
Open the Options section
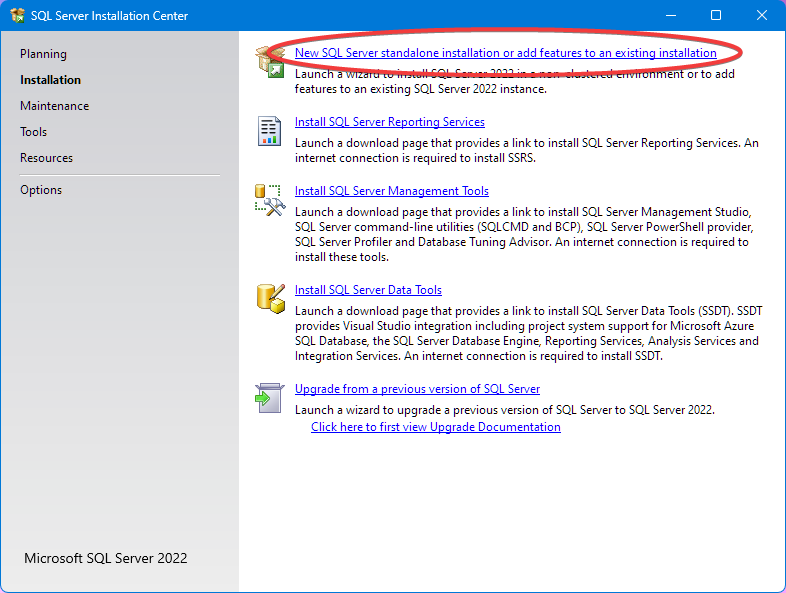click(41, 190)
